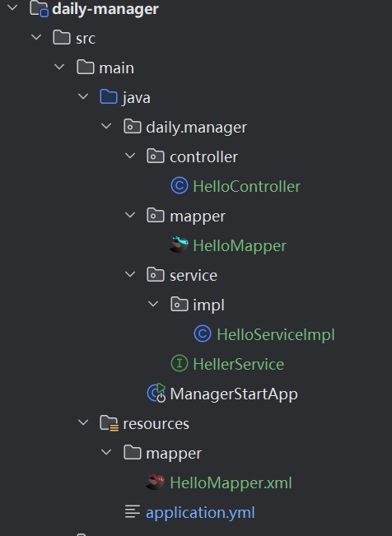
Task: Click the application.yml file icon
Action: [x=133, y=512]
